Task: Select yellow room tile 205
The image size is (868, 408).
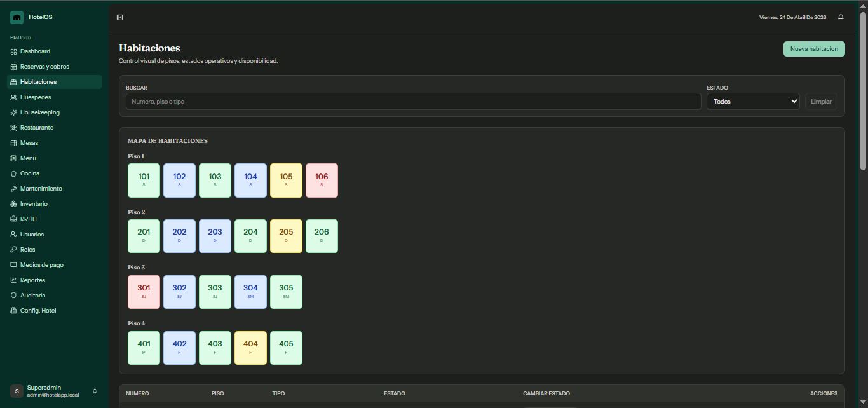Action: [x=286, y=236]
